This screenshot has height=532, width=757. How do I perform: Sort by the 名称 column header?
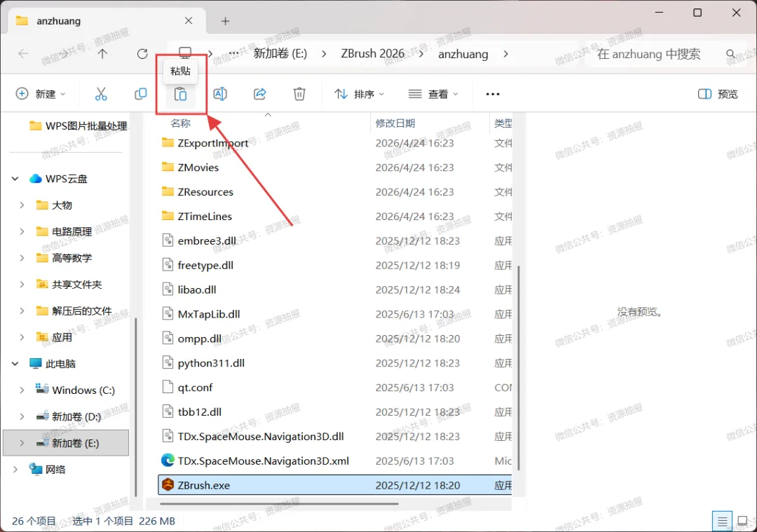coord(180,123)
